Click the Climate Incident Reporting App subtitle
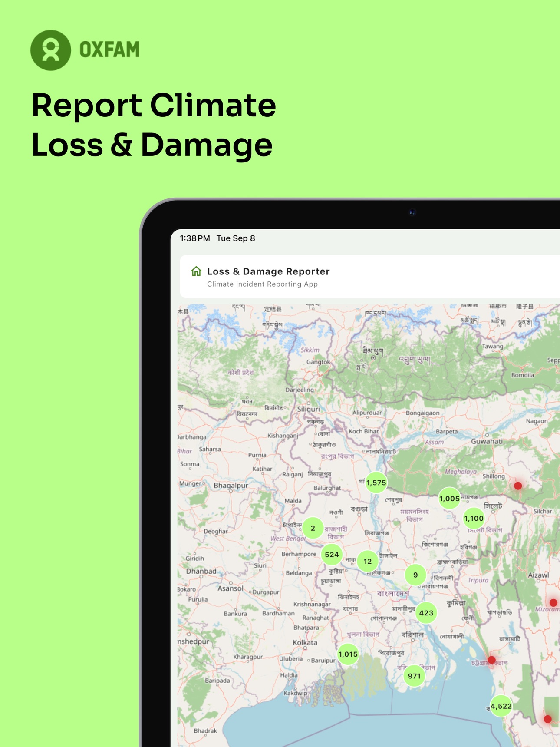The width and height of the screenshot is (560, 747). [x=262, y=284]
